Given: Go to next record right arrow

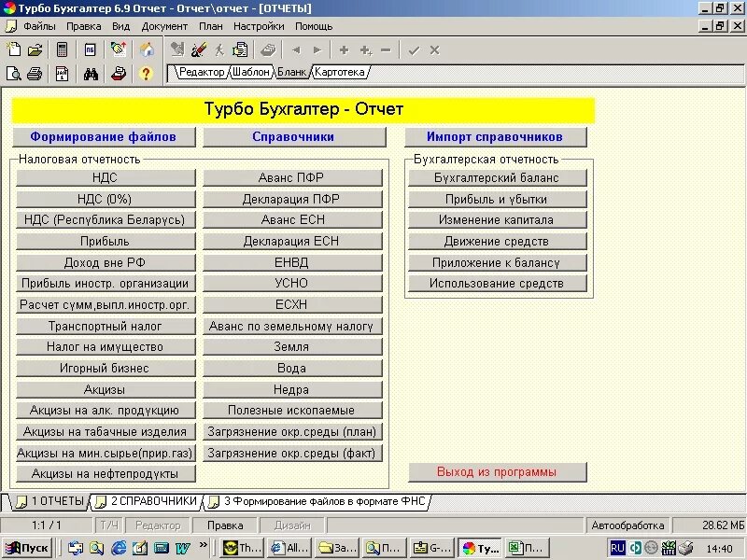Looking at the screenshot, I should [x=317, y=50].
